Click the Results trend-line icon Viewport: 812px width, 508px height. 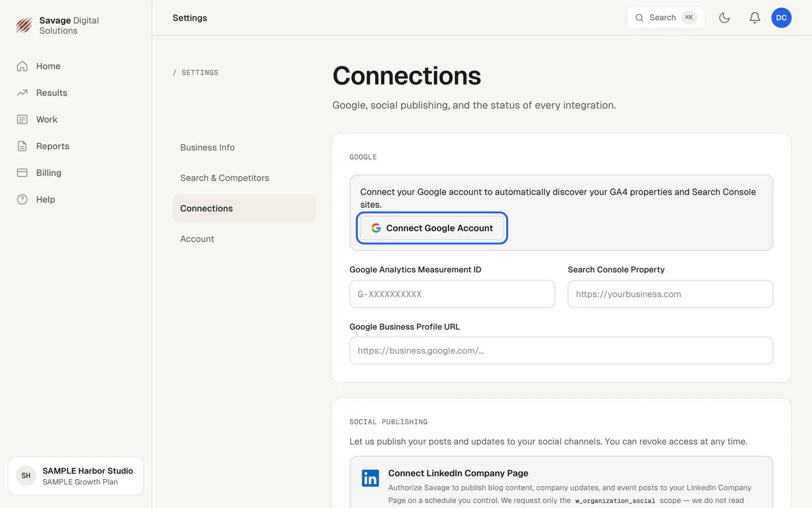coord(22,93)
